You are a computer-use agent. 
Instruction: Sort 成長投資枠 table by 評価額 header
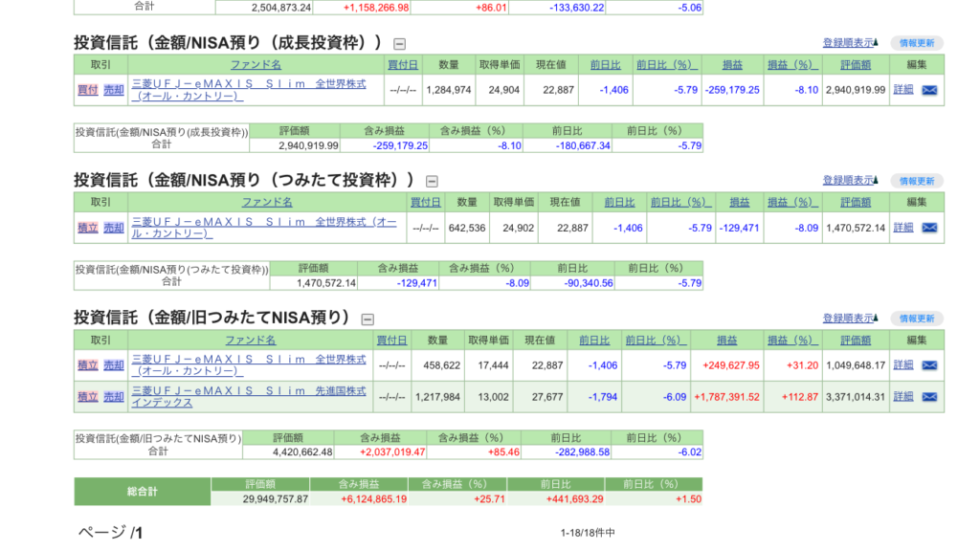856,65
